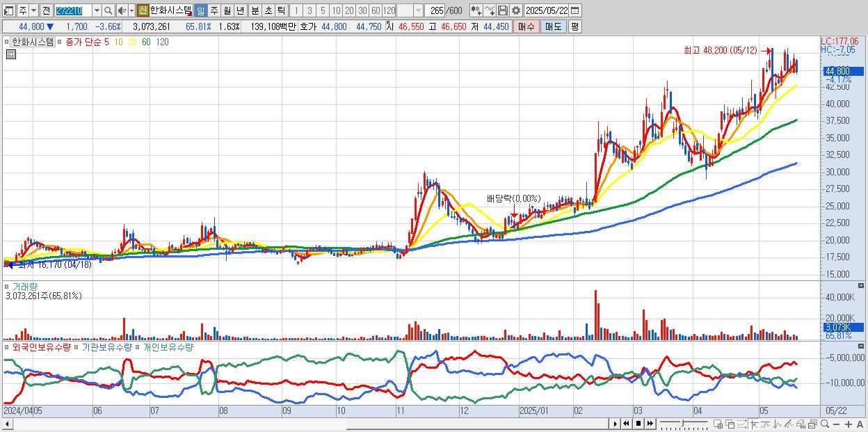Edit the 2025/05/22 date field

coord(547,10)
